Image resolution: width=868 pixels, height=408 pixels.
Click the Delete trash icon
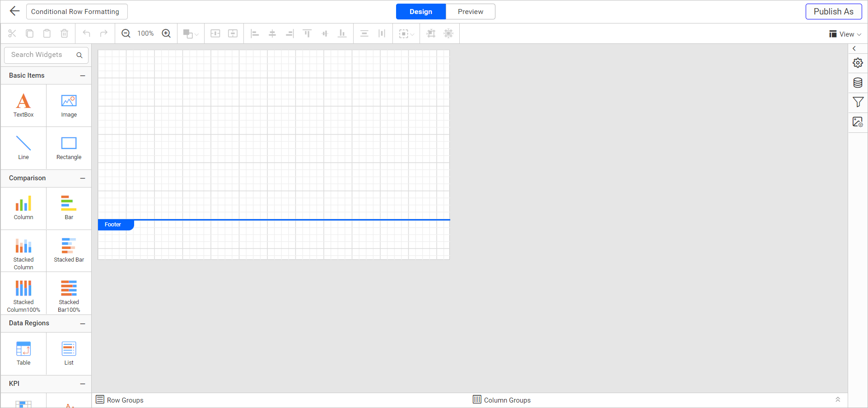[64, 33]
